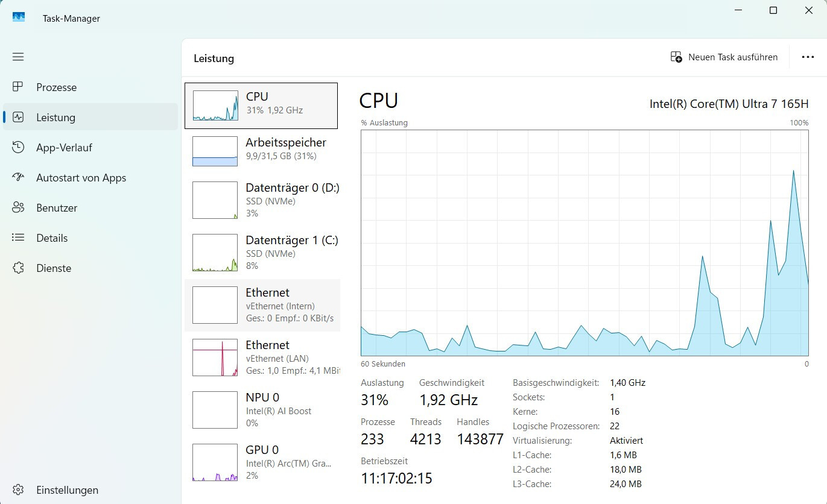Screen dimensions: 827x504
Task: Click the L2-Cache value 18,0 MB
Action: click(x=626, y=470)
